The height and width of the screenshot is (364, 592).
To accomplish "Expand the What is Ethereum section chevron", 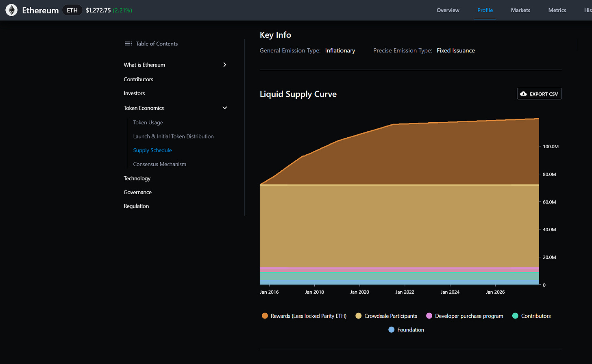I will tap(225, 65).
